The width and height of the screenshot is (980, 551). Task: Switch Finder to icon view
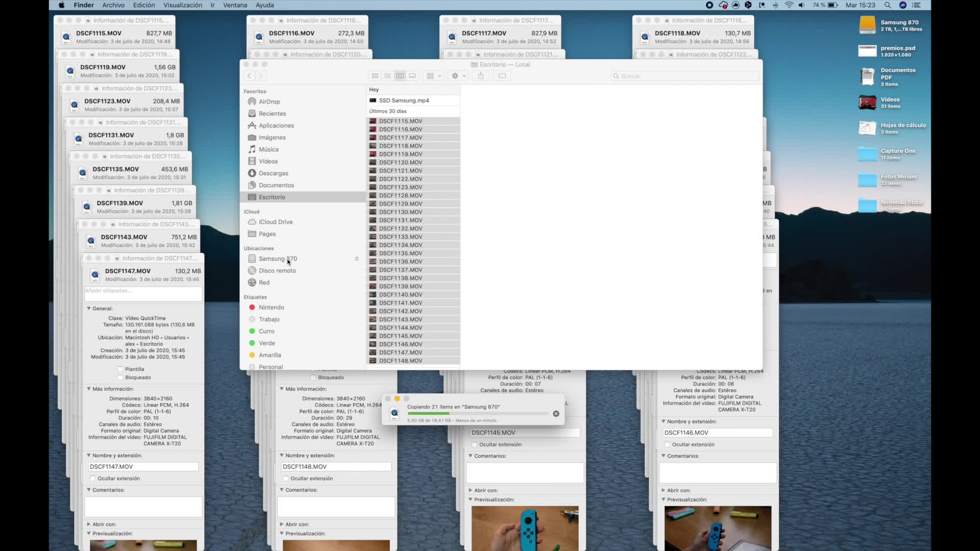pos(375,76)
